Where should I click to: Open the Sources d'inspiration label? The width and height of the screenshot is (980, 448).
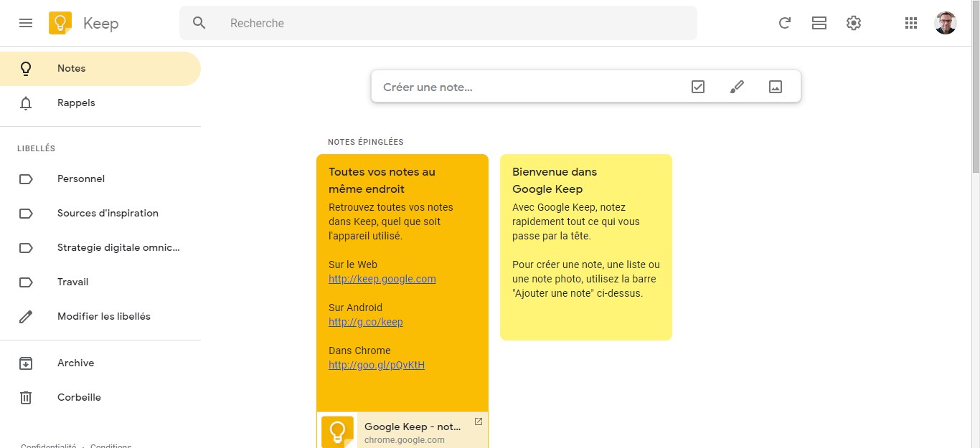point(100,214)
